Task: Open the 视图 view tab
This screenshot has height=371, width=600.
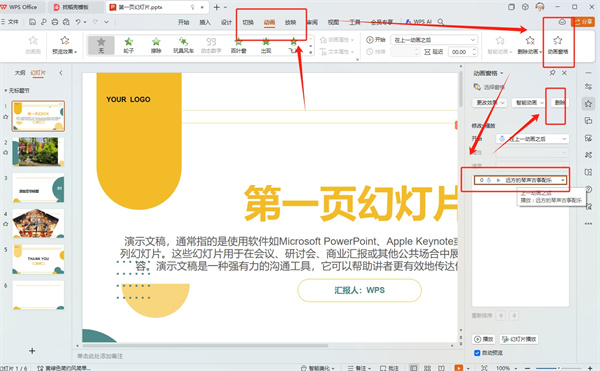Action: [333, 22]
